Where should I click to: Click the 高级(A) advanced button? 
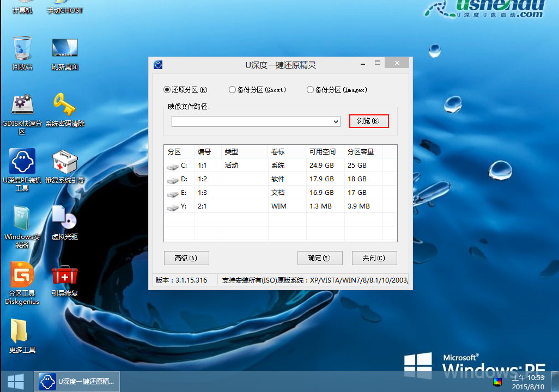point(186,258)
